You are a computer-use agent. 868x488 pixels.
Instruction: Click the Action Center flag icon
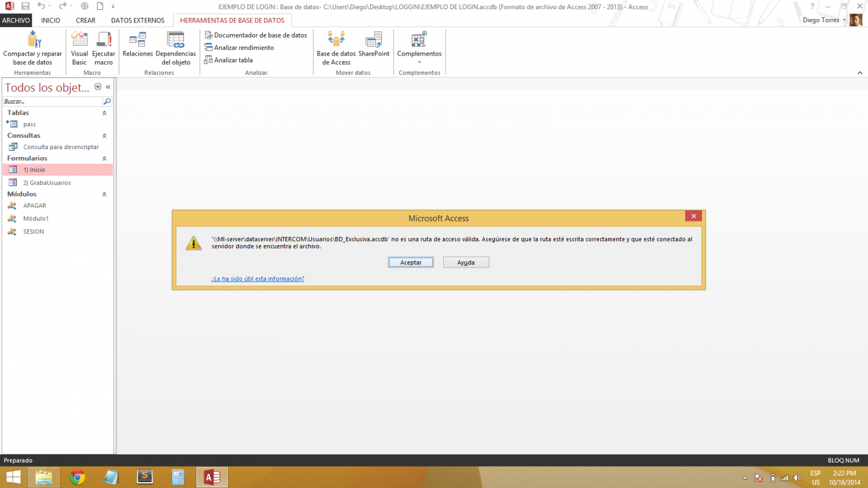(758, 478)
